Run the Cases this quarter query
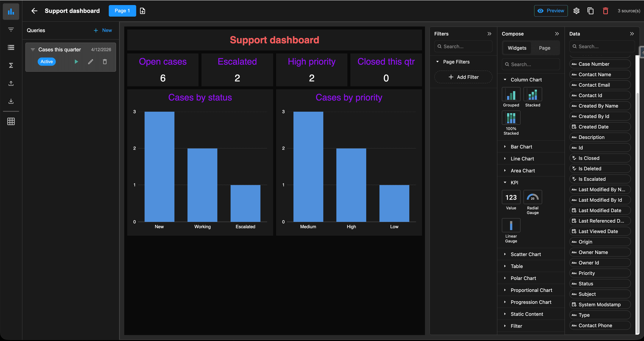 (x=76, y=62)
